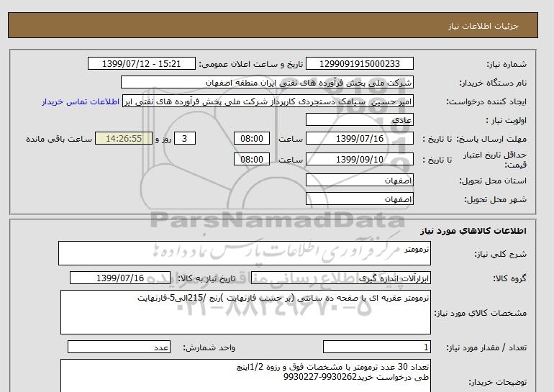Viewport: 554px width, 392px height.
Task: Click quantity field showing 1
Action: click(x=376, y=347)
